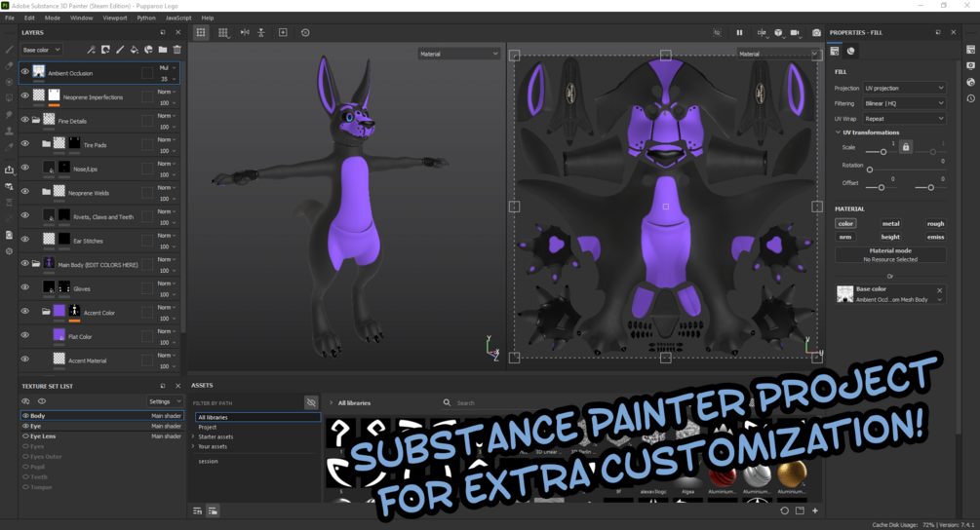
Task: Remove the Base color resource with X
Action: coord(939,290)
